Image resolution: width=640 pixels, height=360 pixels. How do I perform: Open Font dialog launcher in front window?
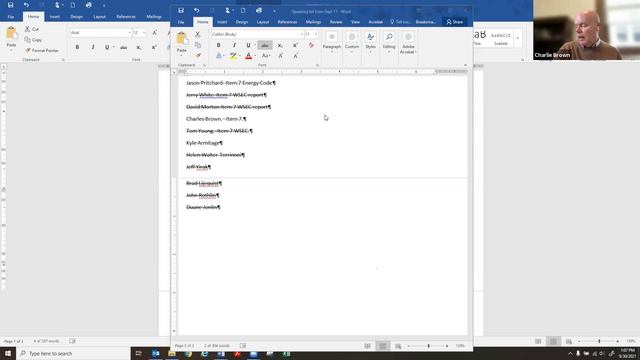pyautogui.click(x=317, y=65)
